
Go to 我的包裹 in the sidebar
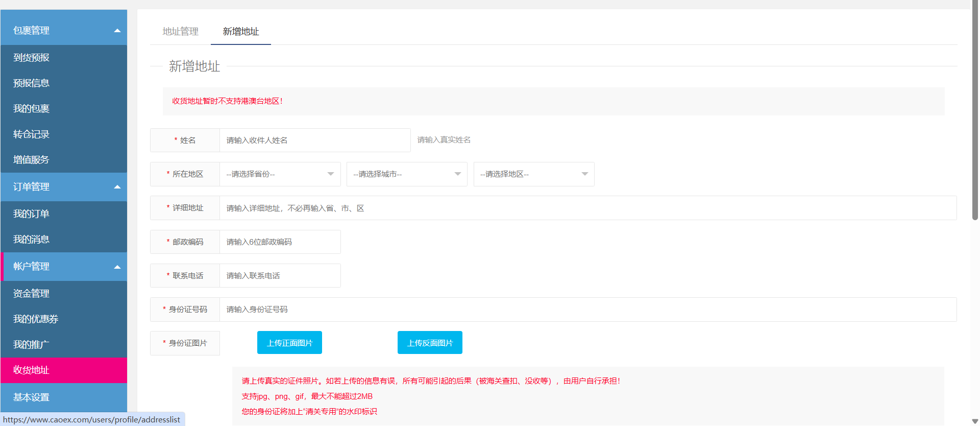(x=32, y=109)
